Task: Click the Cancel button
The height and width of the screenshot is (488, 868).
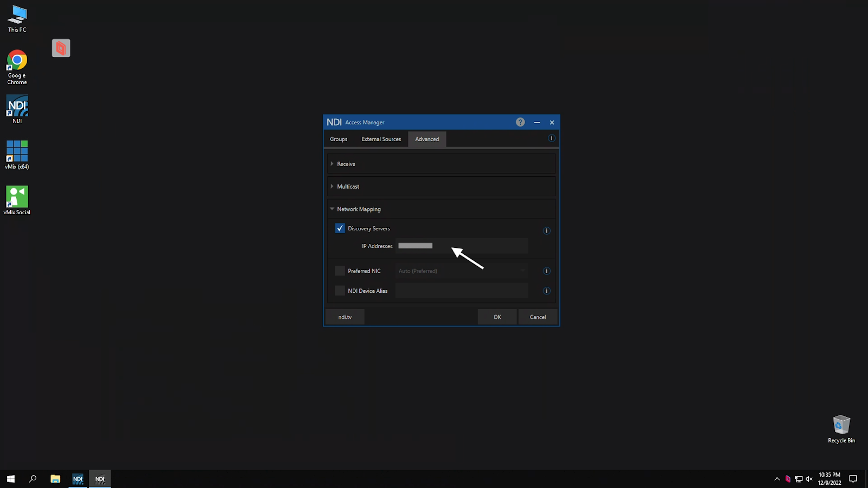Action: pyautogui.click(x=538, y=317)
